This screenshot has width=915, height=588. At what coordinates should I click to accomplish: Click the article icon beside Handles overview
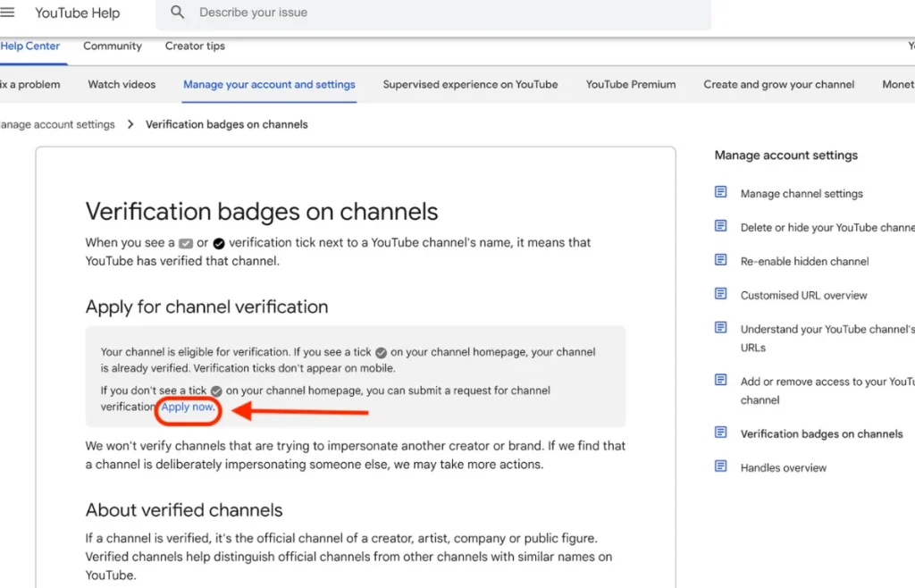[721, 466]
